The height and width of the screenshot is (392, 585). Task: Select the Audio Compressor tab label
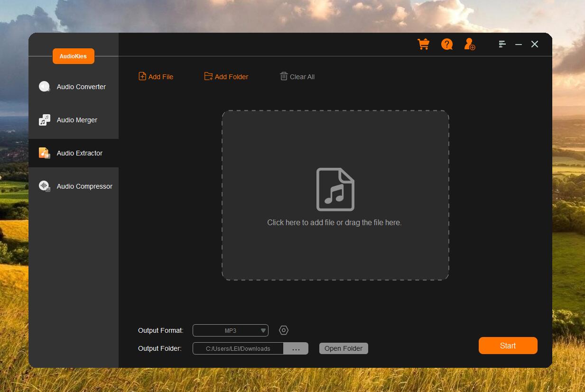[84, 186]
